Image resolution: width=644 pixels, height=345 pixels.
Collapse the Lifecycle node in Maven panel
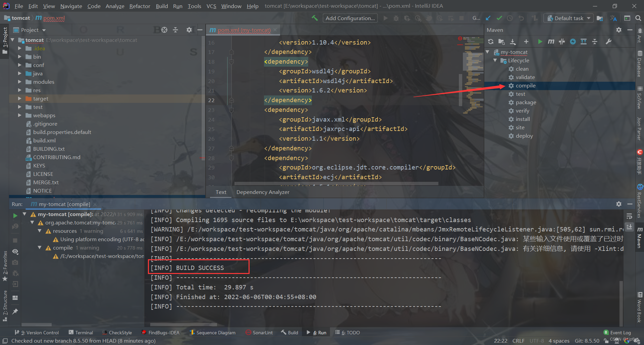tap(495, 60)
